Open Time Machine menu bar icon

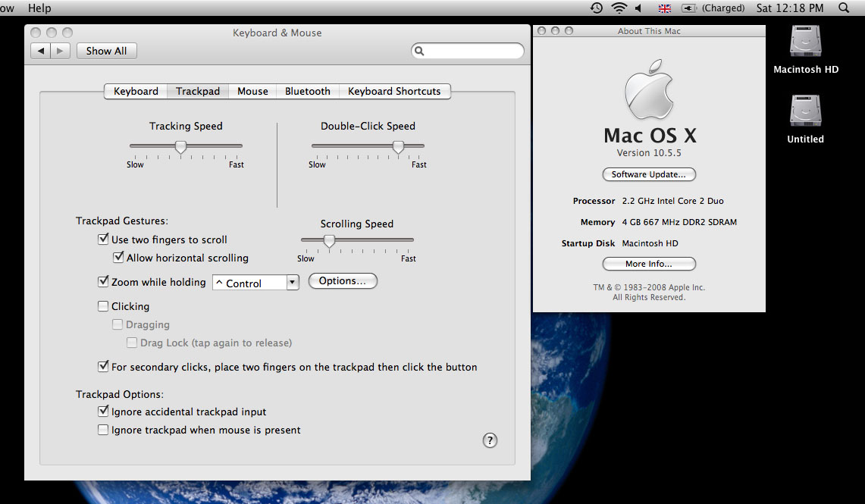click(597, 8)
